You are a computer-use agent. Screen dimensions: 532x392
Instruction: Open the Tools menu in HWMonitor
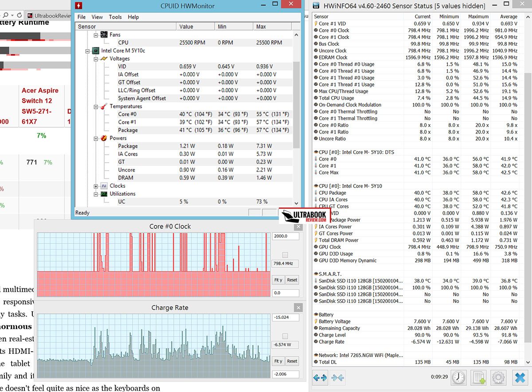pos(115,17)
